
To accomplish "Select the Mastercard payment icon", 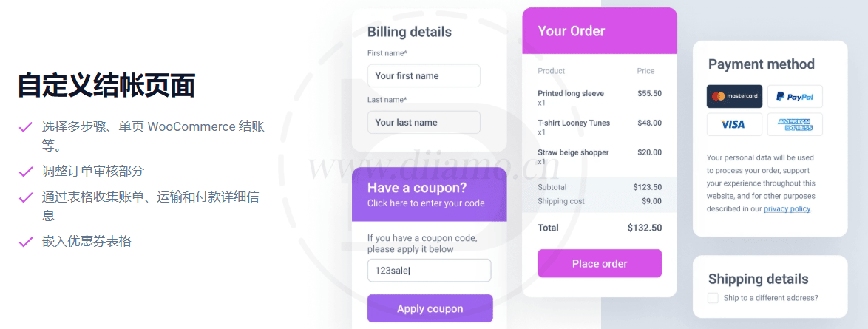I will pos(734,96).
